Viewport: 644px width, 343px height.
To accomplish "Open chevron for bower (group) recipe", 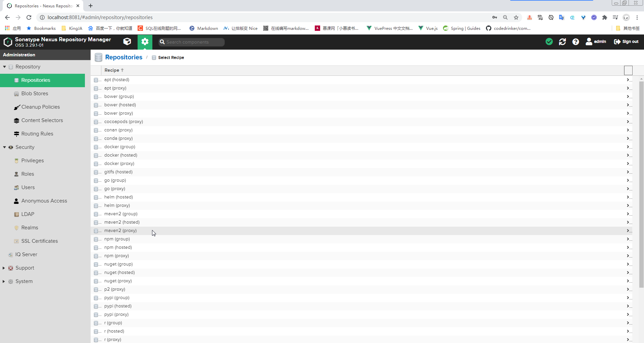I will tap(628, 97).
